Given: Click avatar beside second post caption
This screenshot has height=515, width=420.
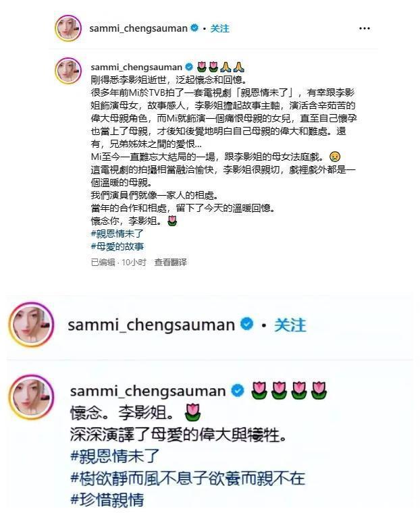Looking at the screenshot, I should [31, 397].
